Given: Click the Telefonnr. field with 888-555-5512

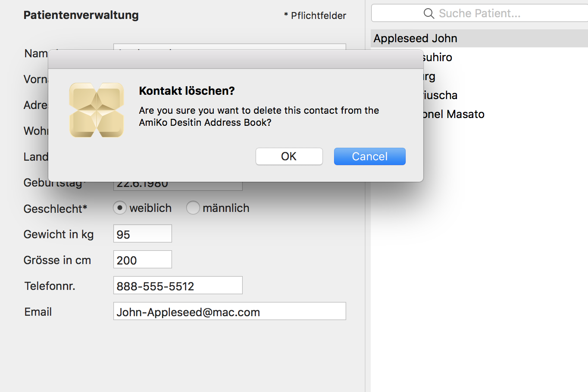Looking at the screenshot, I should pos(178,285).
